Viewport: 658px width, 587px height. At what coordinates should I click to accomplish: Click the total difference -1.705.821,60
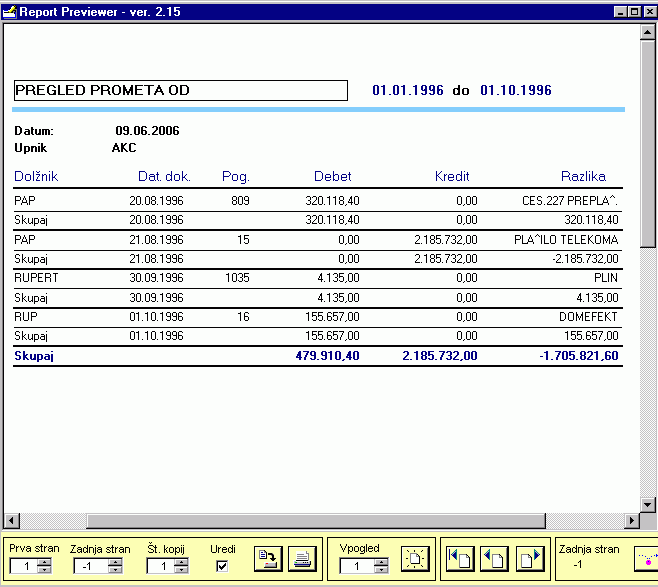[x=579, y=356]
